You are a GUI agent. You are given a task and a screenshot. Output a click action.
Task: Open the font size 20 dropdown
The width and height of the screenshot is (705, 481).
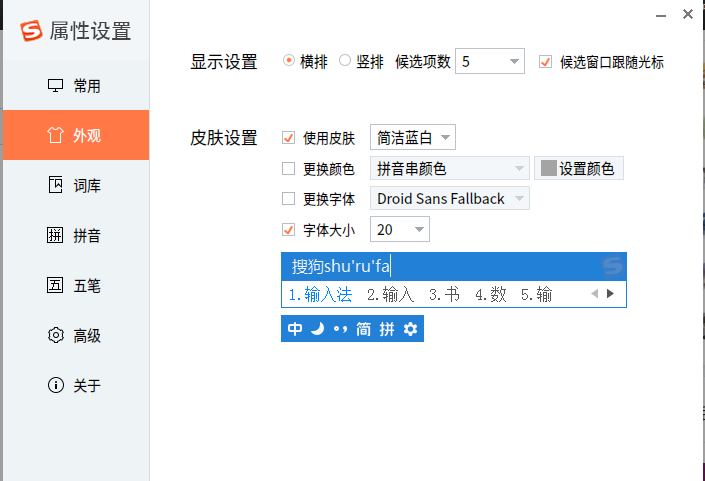(400, 229)
